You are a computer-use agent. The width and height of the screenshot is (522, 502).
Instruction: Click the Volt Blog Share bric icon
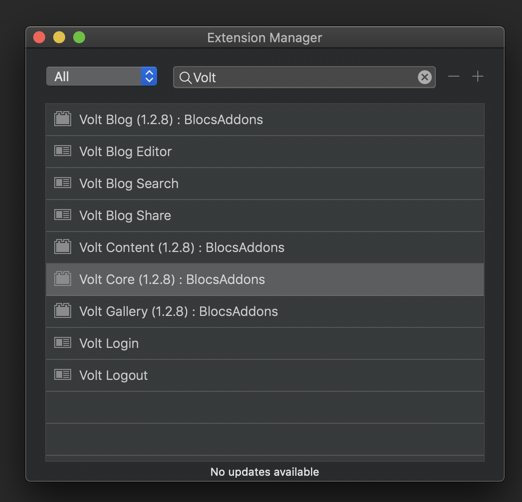62,215
